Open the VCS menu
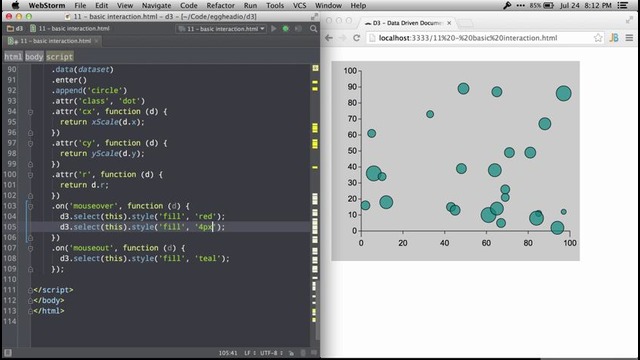Screen dimensions: 640x360 pyautogui.click(x=299, y=5)
